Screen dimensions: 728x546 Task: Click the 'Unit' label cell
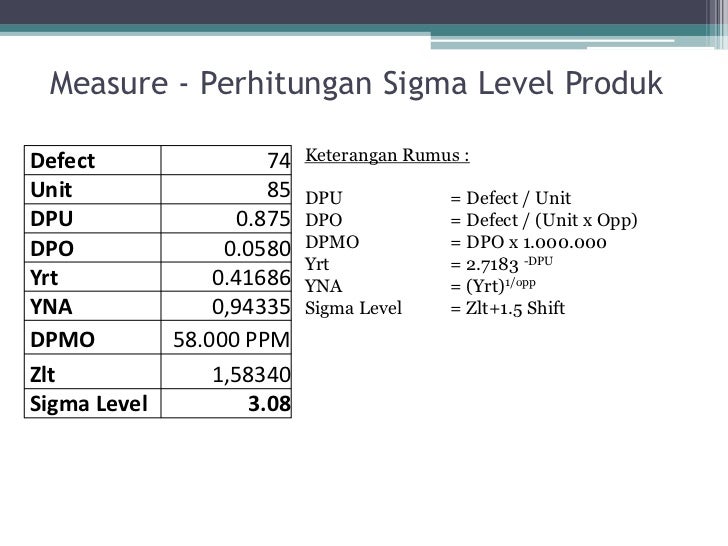click(x=92, y=189)
